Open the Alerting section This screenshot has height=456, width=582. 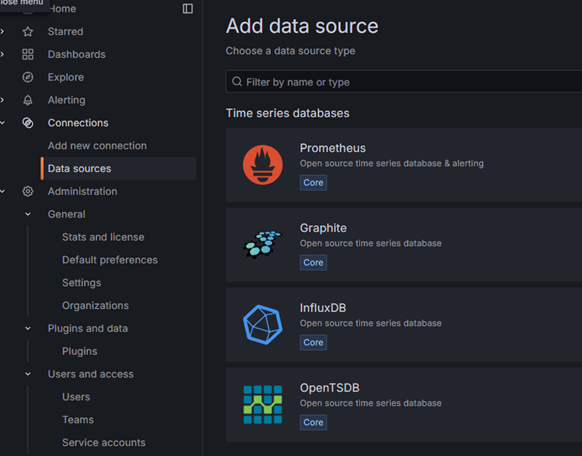[66, 100]
